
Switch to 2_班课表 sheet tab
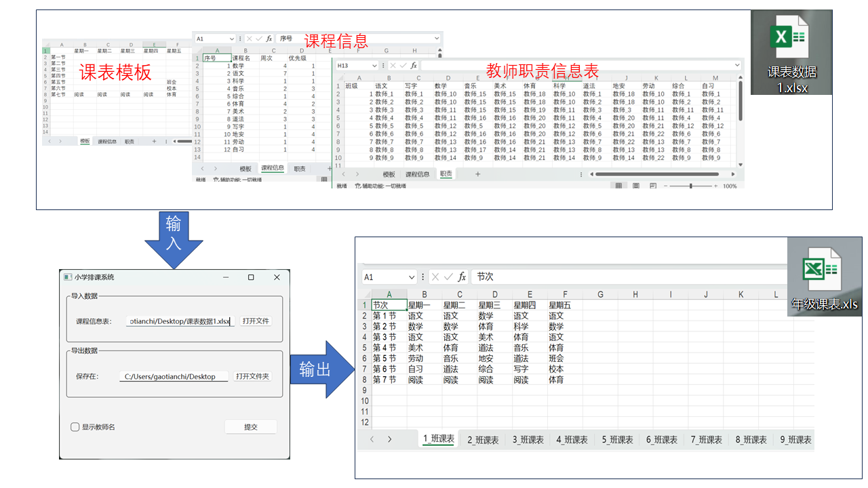coord(483,440)
